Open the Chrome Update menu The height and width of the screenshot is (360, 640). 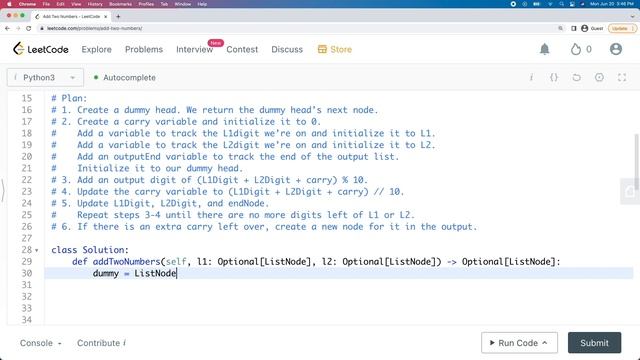(622, 28)
